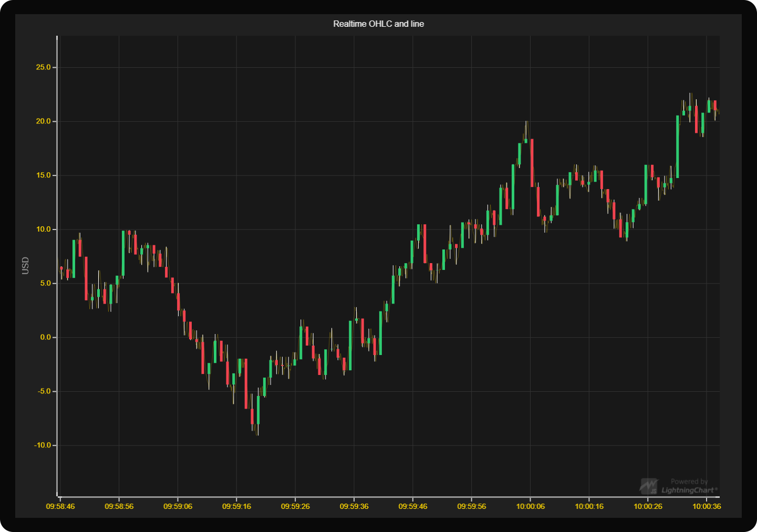The height and width of the screenshot is (532, 757).
Task: Click the 15.0 Y-axis tick label
Action: click(43, 175)
